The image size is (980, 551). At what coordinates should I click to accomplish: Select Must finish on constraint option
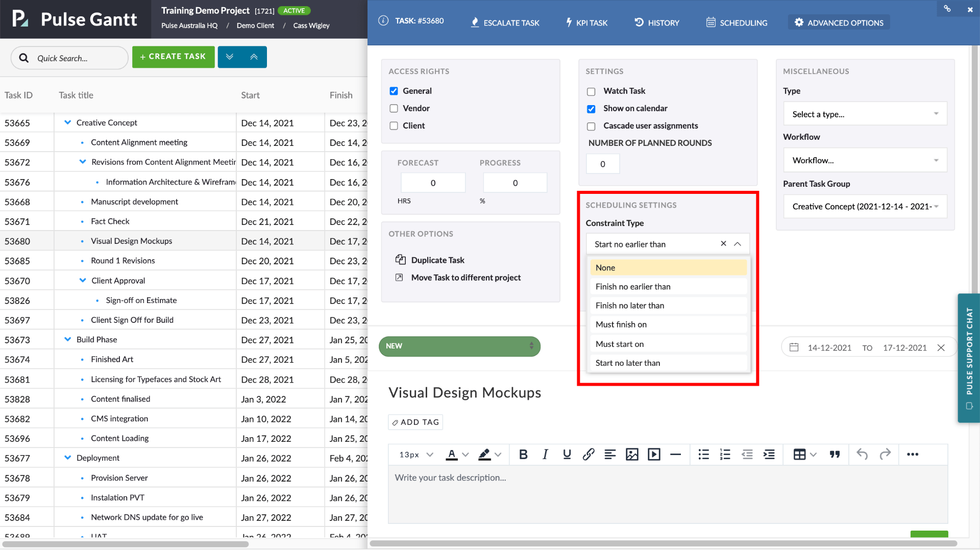coord(621,324)
